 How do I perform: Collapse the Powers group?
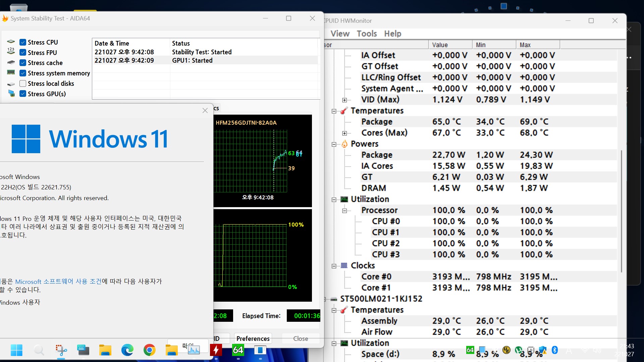334,144
